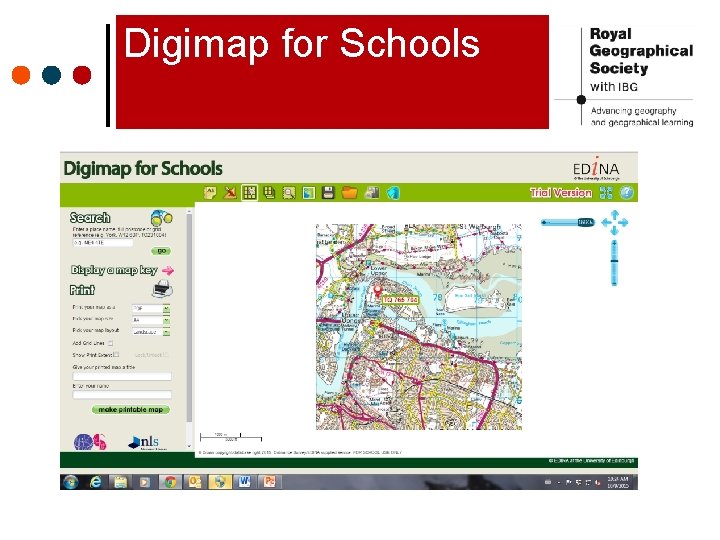The height and width of the screenshot is (540, 720).
Task: Open Word from the taskbar
Action: click(244, 482)
